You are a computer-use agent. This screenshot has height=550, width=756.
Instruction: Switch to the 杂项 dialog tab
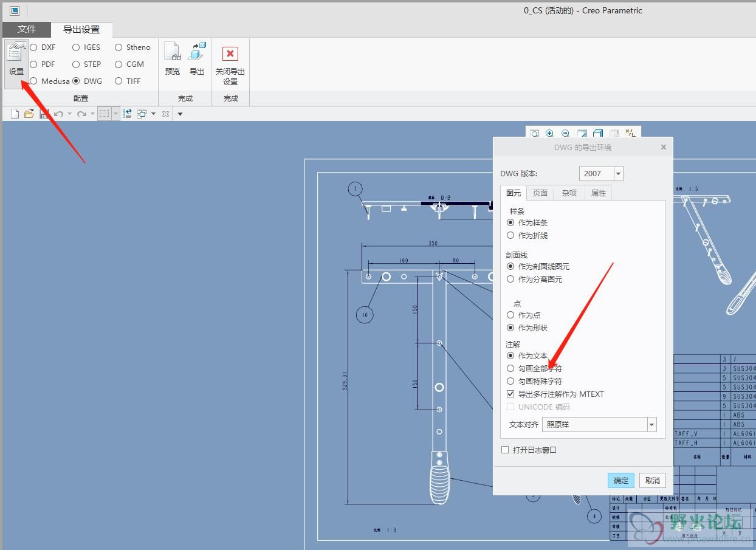569,193
